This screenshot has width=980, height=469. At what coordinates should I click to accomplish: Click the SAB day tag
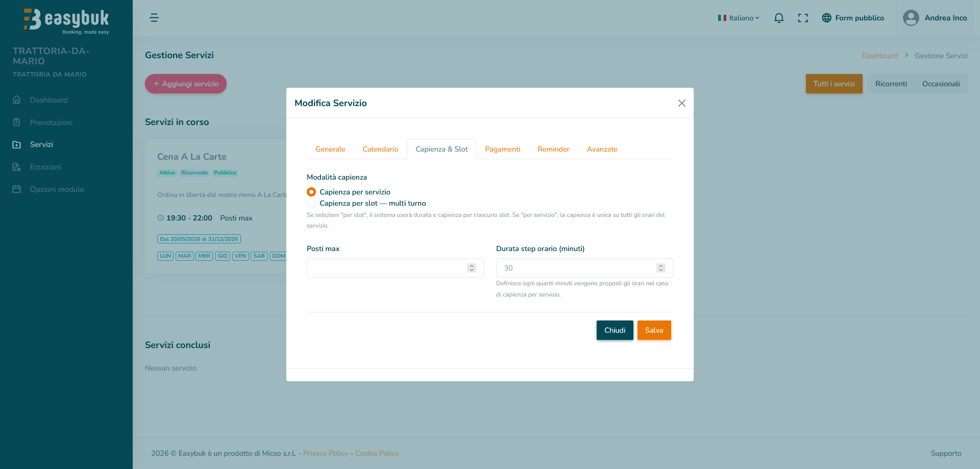point(259,256)
